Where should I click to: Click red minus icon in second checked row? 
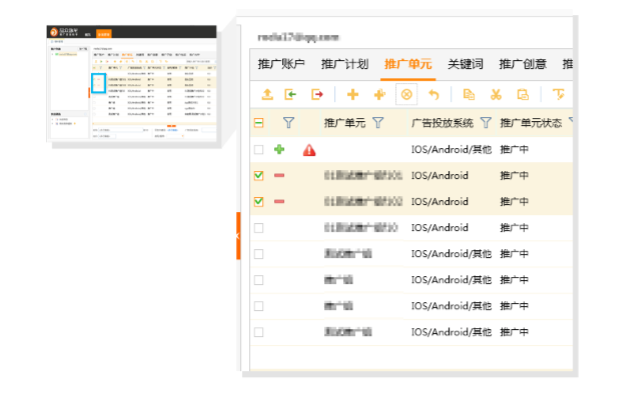point(279,201)
